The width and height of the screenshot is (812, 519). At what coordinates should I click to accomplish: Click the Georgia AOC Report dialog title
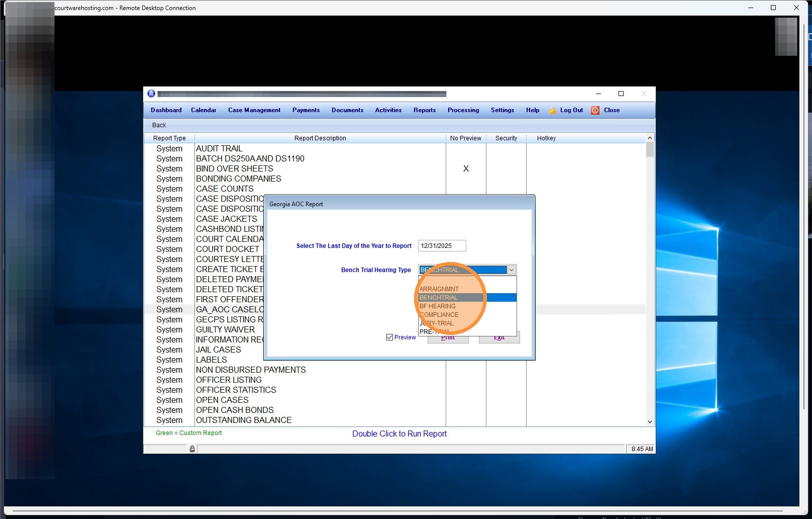point(296,204)
